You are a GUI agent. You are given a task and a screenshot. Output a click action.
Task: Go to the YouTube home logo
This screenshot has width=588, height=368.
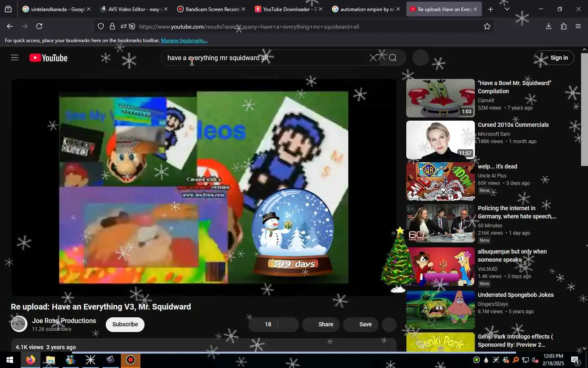point(49,58)
